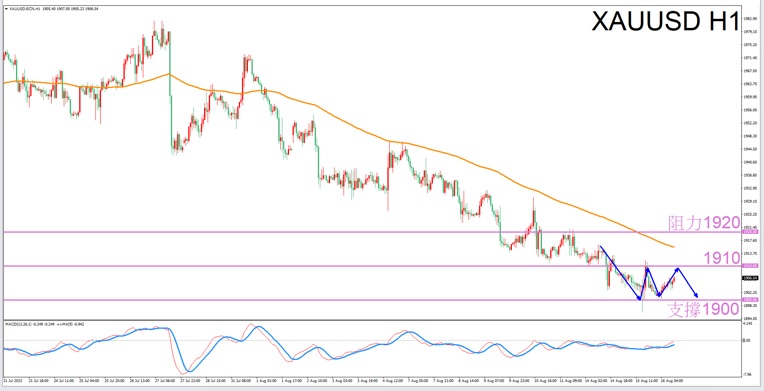Select the 支撐1900 support label

point(704,310)
